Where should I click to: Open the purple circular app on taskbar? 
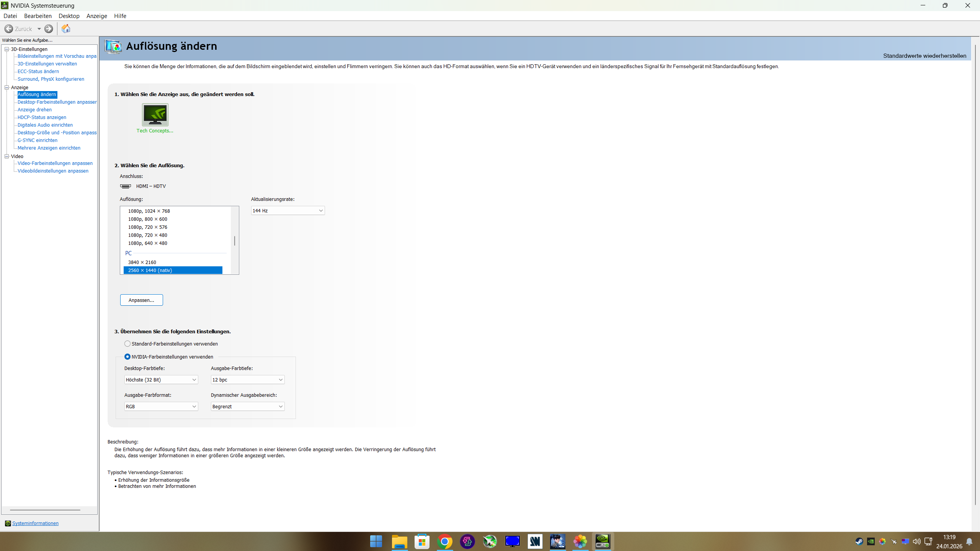(x=467, y=541)
